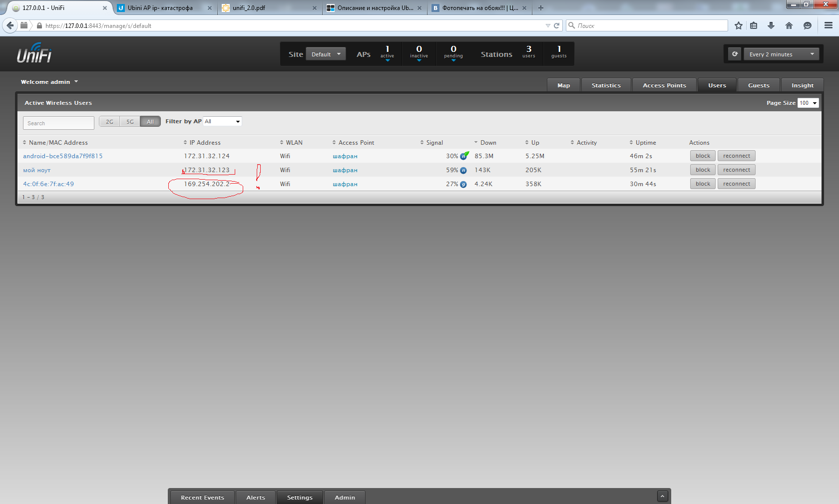The height and width of the screenshot is (504, 839).
Task: Switch to the Access Points tab
Action: 665,85
